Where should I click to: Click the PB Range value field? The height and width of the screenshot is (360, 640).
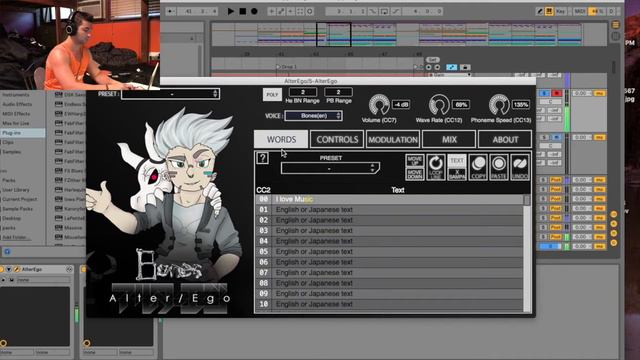tap(338, 92)
